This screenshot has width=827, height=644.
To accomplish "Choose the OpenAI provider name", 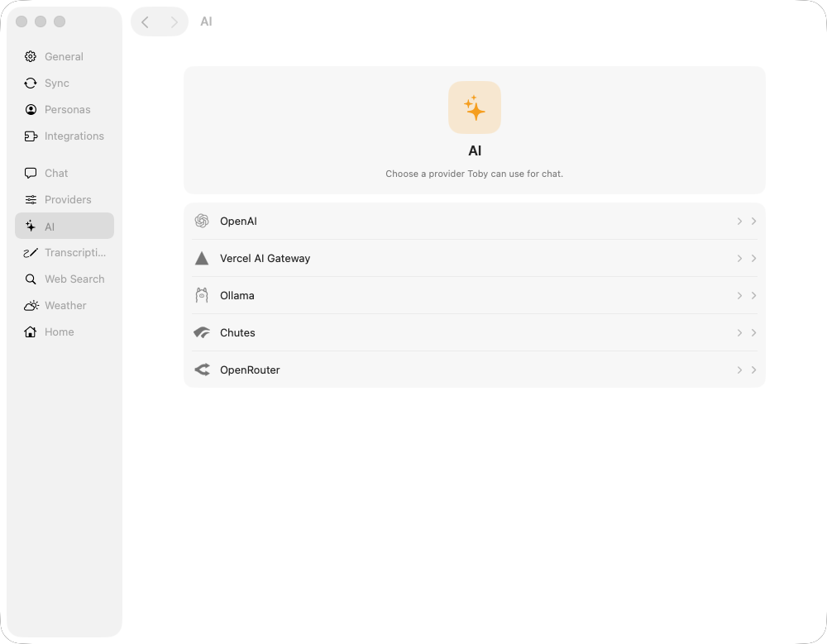I will click(x=238, y=221).
